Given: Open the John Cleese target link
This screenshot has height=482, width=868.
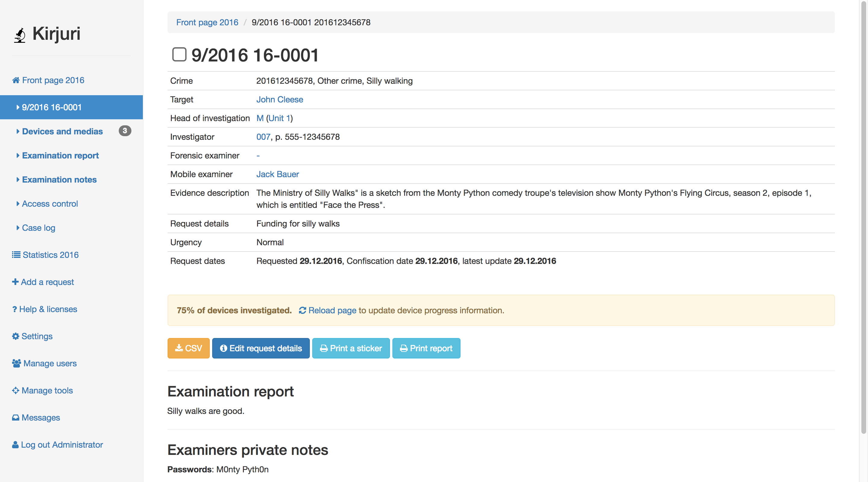Looking at the screenshot, I should [279, 99].
